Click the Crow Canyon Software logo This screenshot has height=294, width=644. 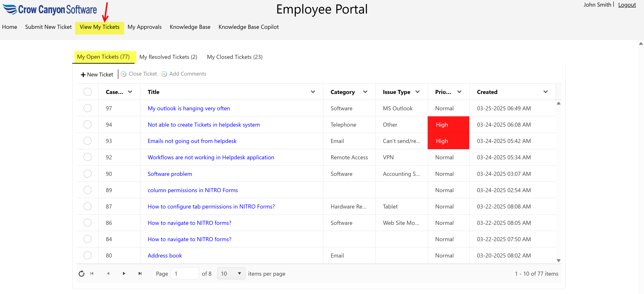[50, 9]
